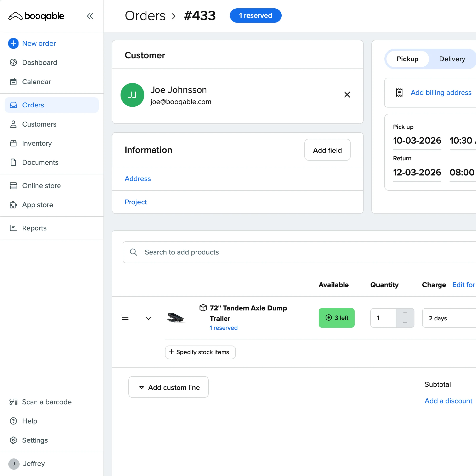Open the Dashboard
The height and width of the screenshot is (476, 476).
coord(40,63)
